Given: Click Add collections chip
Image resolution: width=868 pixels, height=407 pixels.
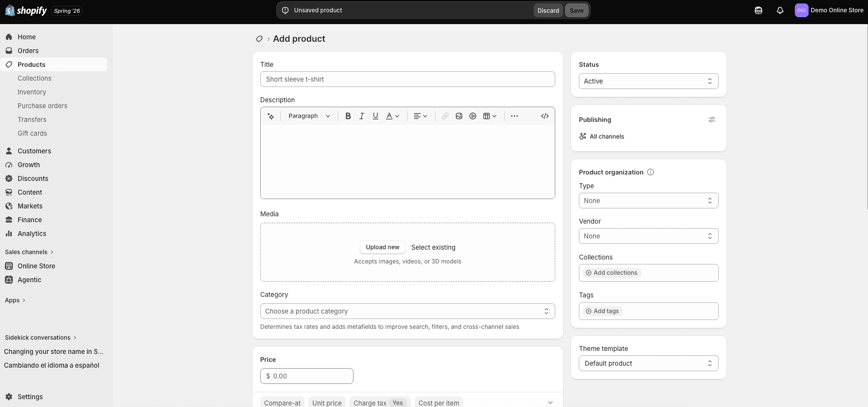Looking at the screenshot, I should (612, 273).
